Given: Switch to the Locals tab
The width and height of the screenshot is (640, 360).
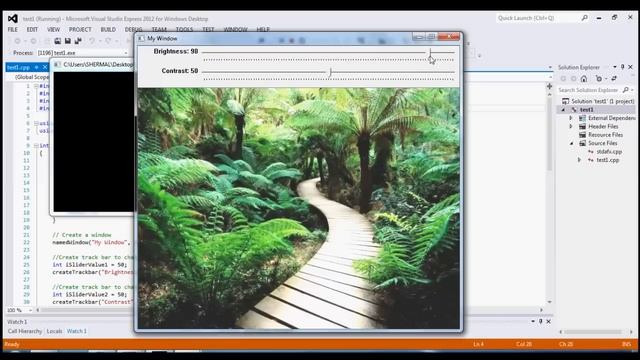Looking at the screenshot, I should pos(54,331).
